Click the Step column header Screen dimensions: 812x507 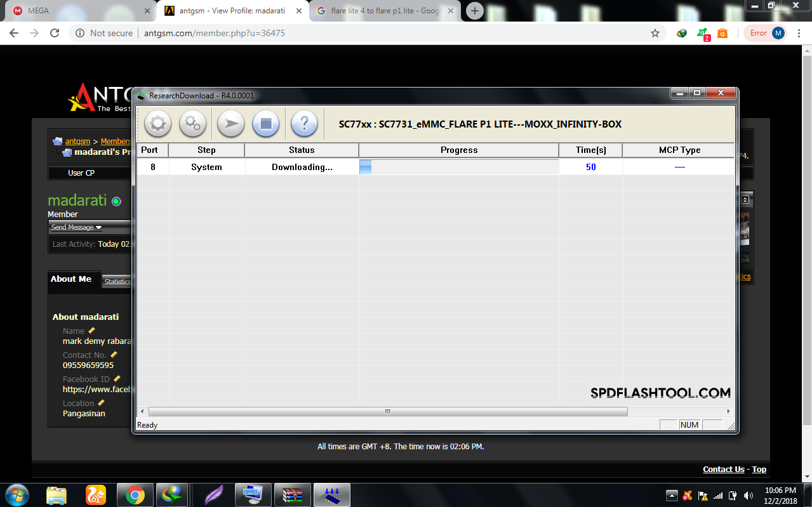point(206,150)
